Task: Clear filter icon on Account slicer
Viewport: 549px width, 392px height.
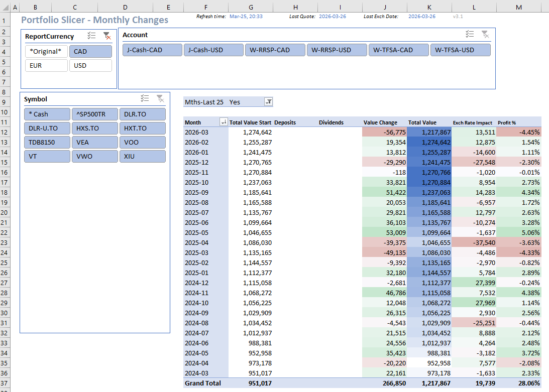Action: (485, 34)
